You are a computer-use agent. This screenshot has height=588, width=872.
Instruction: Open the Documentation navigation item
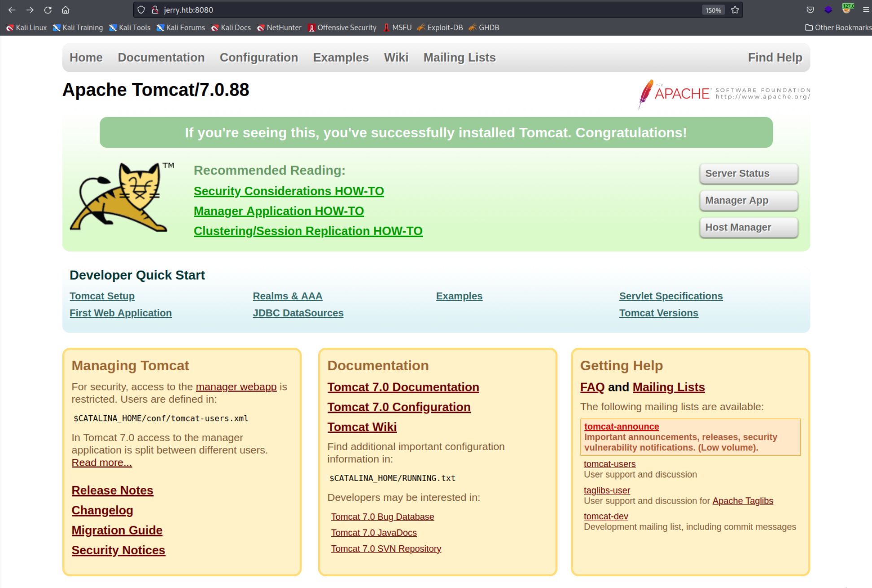click(161, 57)
